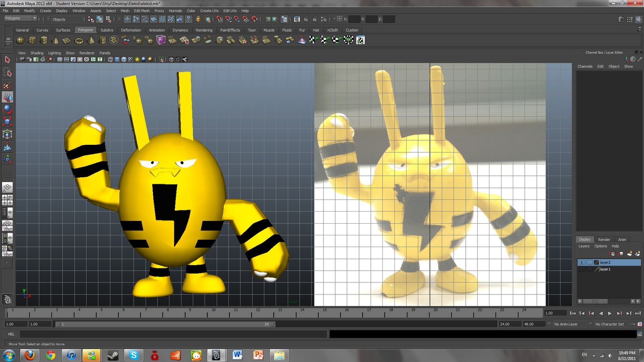Choose the Select tool arrow in toolbox

7,60
